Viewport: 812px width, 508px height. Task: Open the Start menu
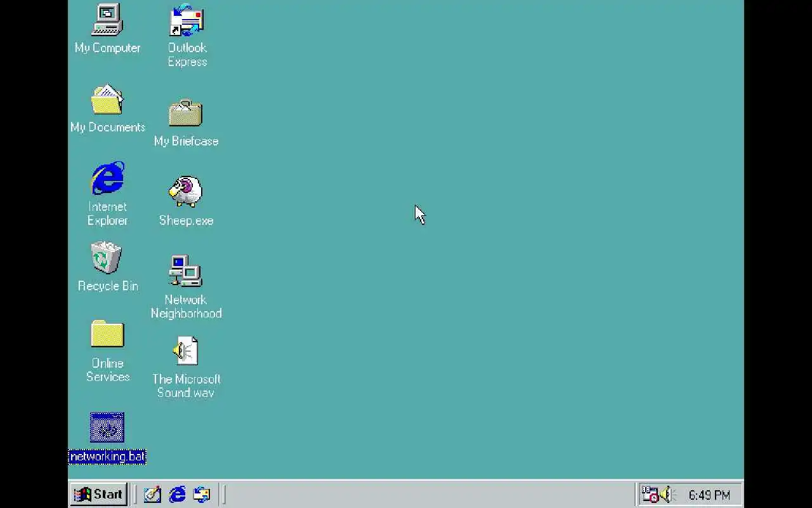coord(98,494)
